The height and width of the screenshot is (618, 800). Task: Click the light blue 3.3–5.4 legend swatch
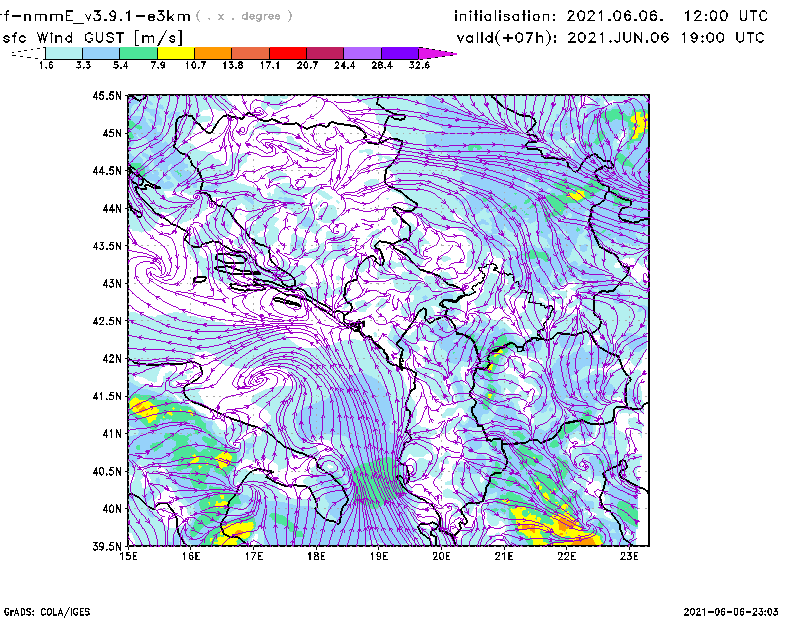[x=101, y=53]
